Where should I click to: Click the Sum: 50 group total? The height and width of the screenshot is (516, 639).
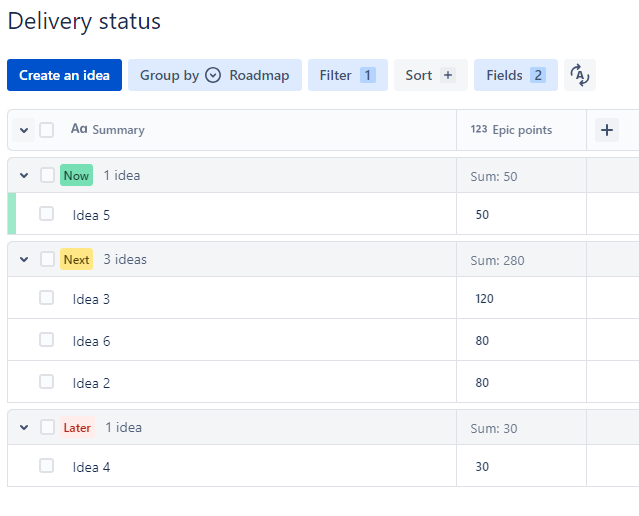[x=494, y=176]
